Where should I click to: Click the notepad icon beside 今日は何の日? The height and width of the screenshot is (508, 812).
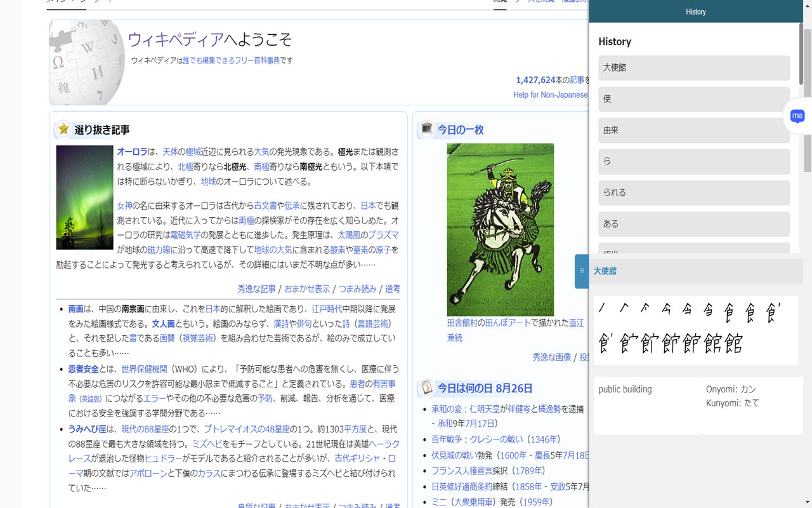point(426,388)
